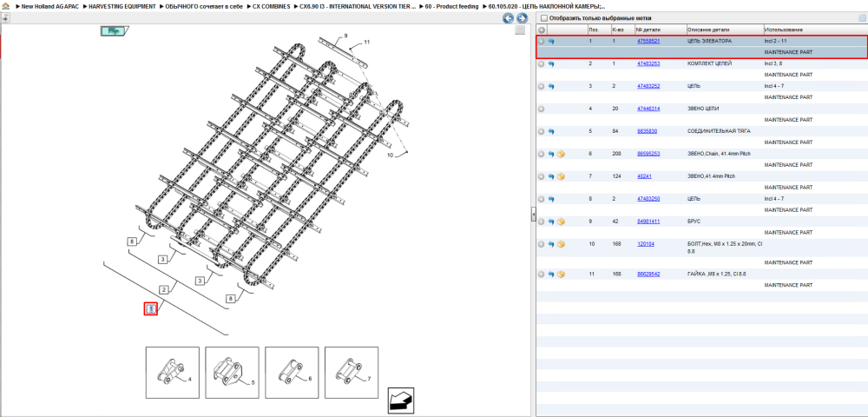Open HARVESTING EQUIPMENT breadcrumb
The image size is (868, 417).
pyautogui.click(x=122, y=6)
